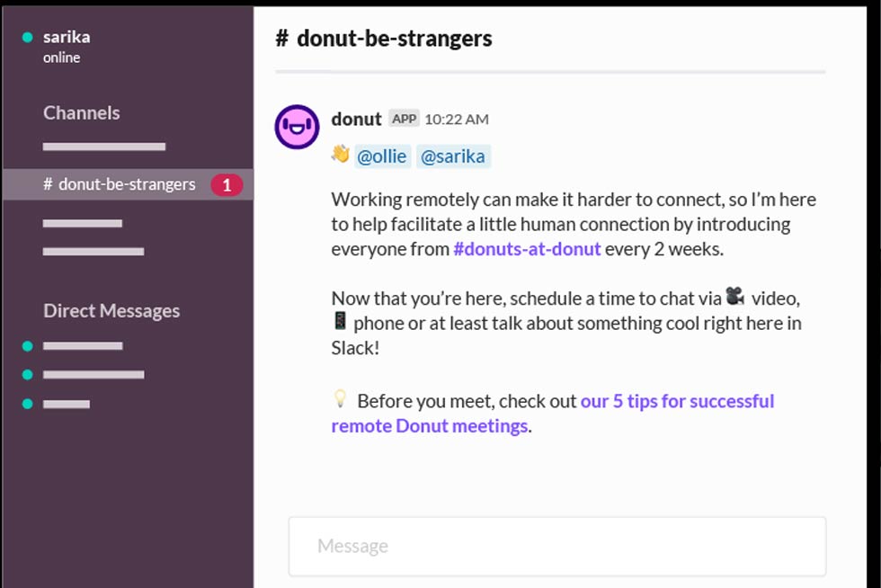Click the unread badge on donut-be-strangers

227,185
